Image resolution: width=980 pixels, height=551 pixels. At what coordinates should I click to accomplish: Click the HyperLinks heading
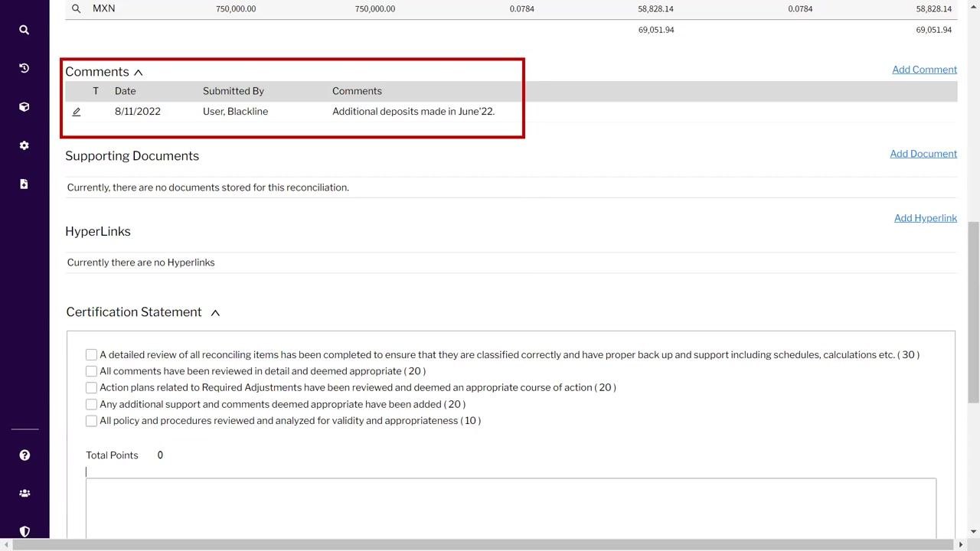98,232
